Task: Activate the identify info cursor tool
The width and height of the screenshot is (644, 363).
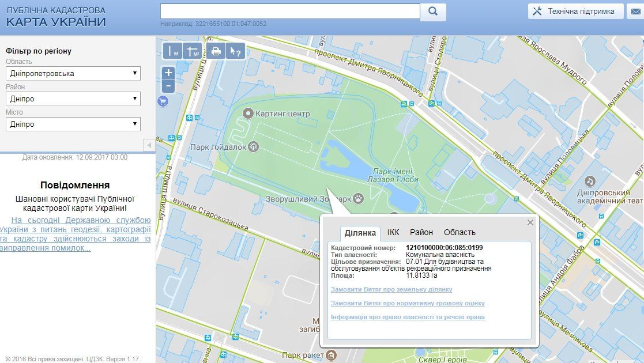Action: (235, 51)
